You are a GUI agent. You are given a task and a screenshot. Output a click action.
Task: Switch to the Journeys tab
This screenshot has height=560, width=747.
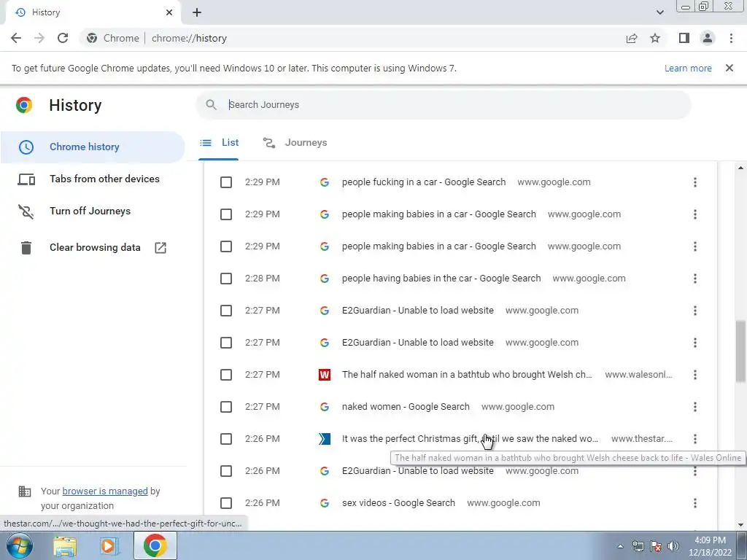point(295,143)
